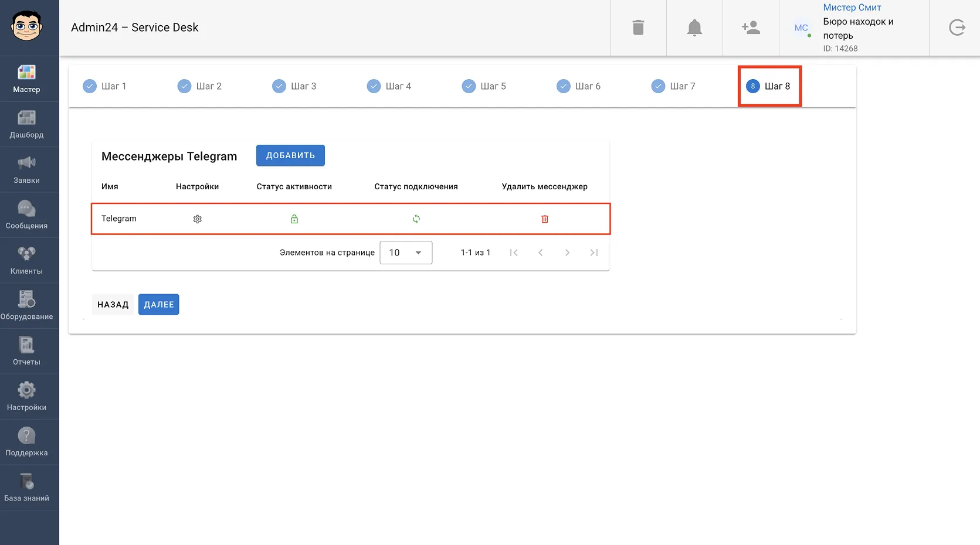
Task: Go to Оборудование in sidebar
Action: pos(26,306)
